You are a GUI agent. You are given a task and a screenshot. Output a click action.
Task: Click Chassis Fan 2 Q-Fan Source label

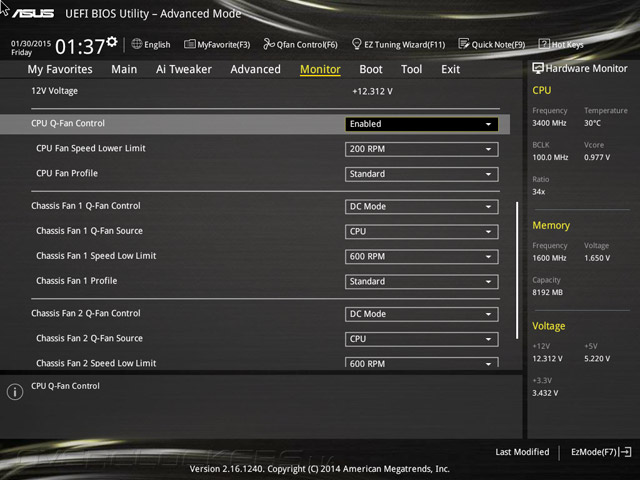tap(89, 338)
